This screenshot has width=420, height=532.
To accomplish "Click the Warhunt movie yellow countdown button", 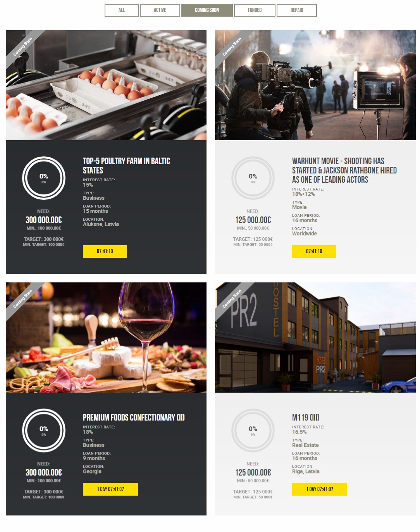I will [x=314, y=251].
